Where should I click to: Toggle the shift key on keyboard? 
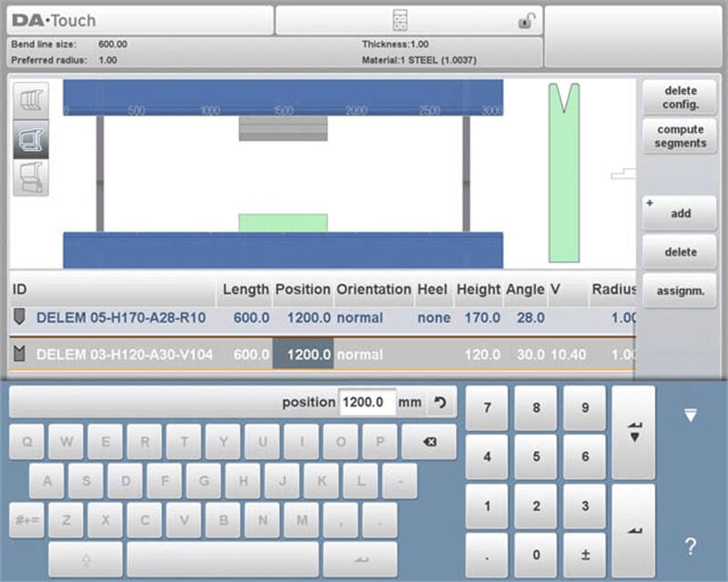(86, 558)
